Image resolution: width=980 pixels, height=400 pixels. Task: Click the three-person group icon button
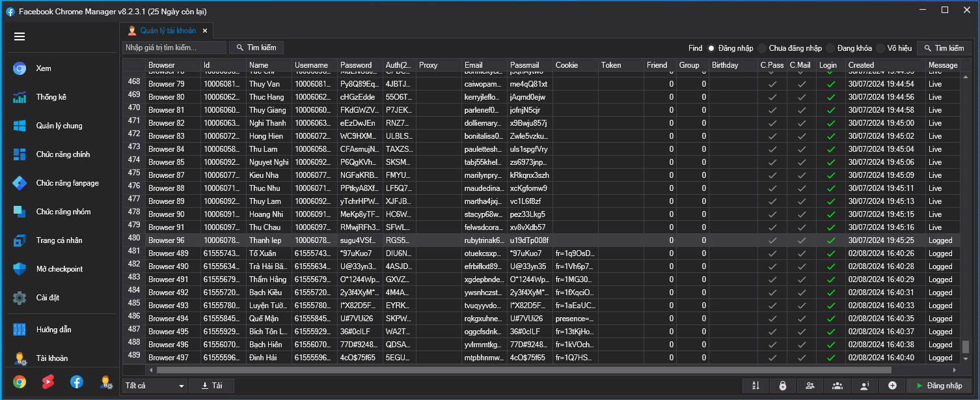point(837,386)
